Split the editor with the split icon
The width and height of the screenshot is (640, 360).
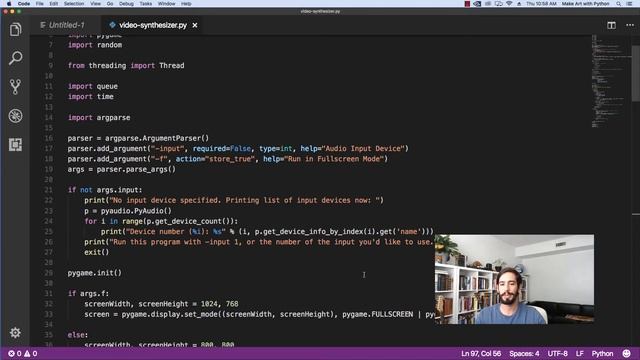(611, 25)
